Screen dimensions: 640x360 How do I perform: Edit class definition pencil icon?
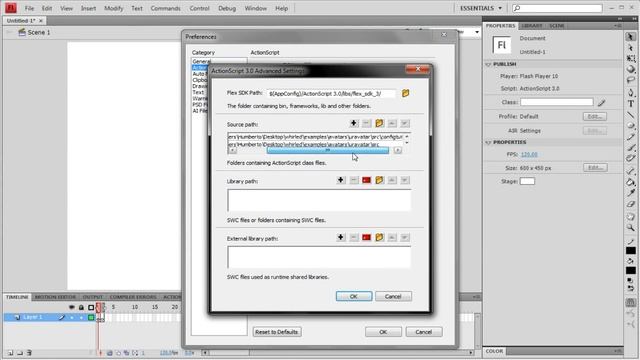click(x=602, y=102)
